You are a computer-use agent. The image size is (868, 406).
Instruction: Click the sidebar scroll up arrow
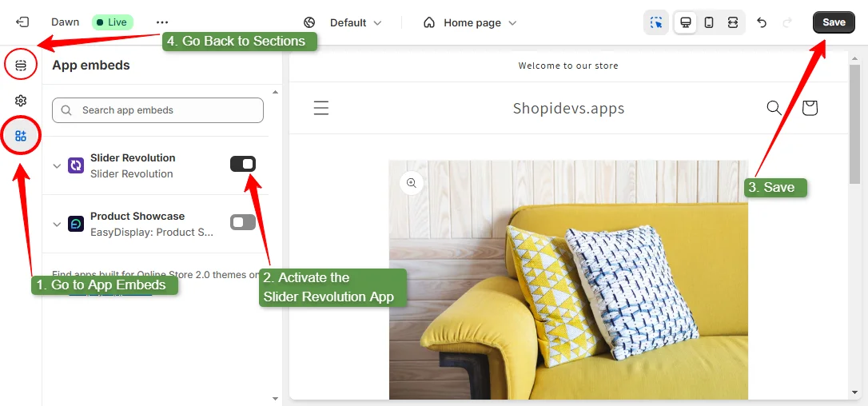[x=276, y=92]
